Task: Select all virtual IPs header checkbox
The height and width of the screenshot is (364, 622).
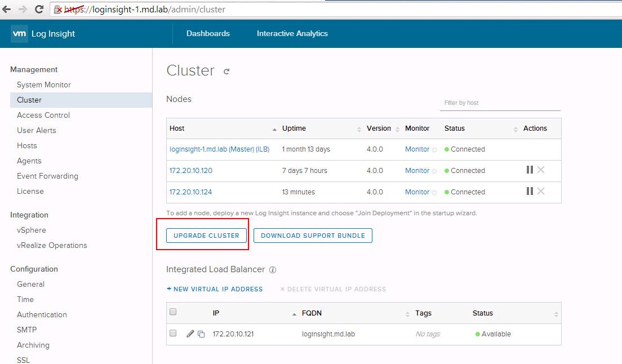Action: (173, 312)
